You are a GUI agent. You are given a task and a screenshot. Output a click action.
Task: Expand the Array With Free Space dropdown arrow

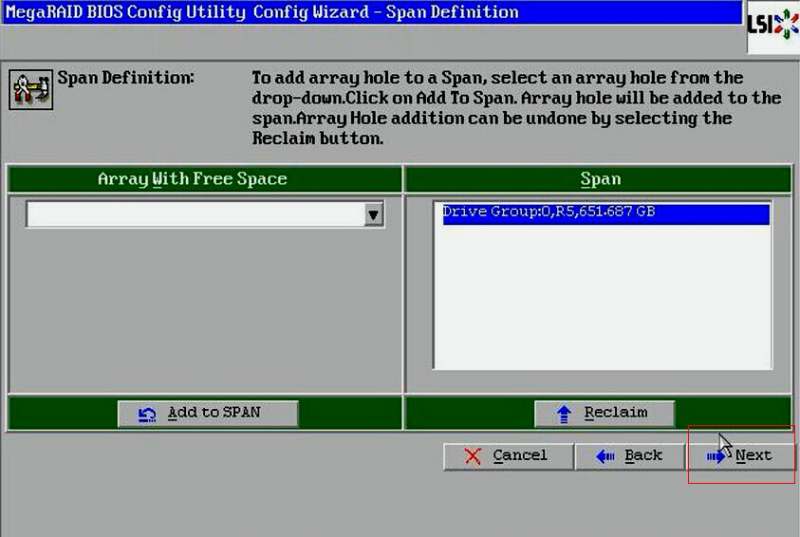pyautogui.click(x=374, y=215)
